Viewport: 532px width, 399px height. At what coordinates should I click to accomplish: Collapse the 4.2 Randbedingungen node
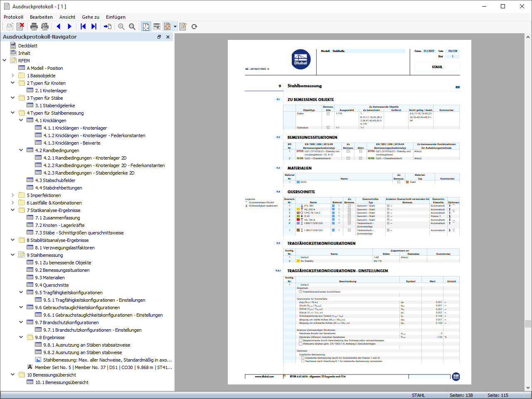click(x=21, y=150)
